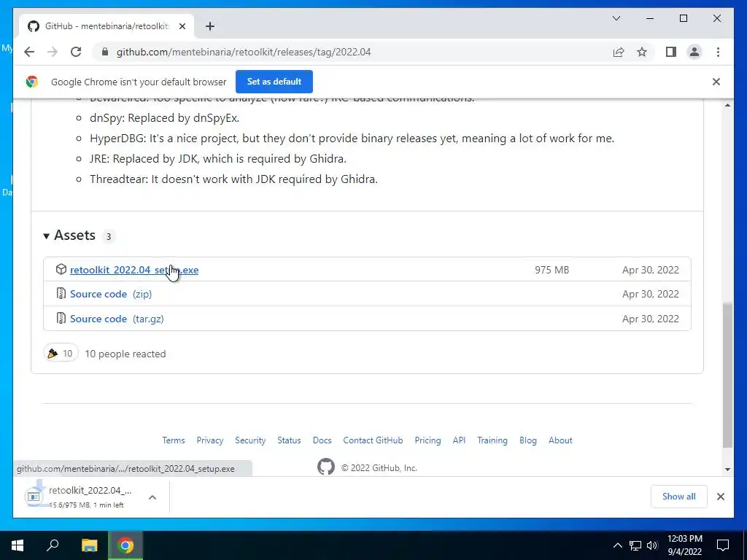
Task: Open Contact GitHub footer link
Action: tap(373, 440)
